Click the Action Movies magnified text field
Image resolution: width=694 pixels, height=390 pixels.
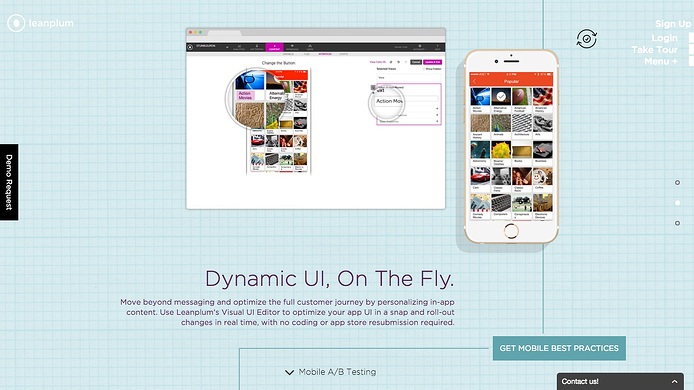pyautogui.click(x=389, y=101)
